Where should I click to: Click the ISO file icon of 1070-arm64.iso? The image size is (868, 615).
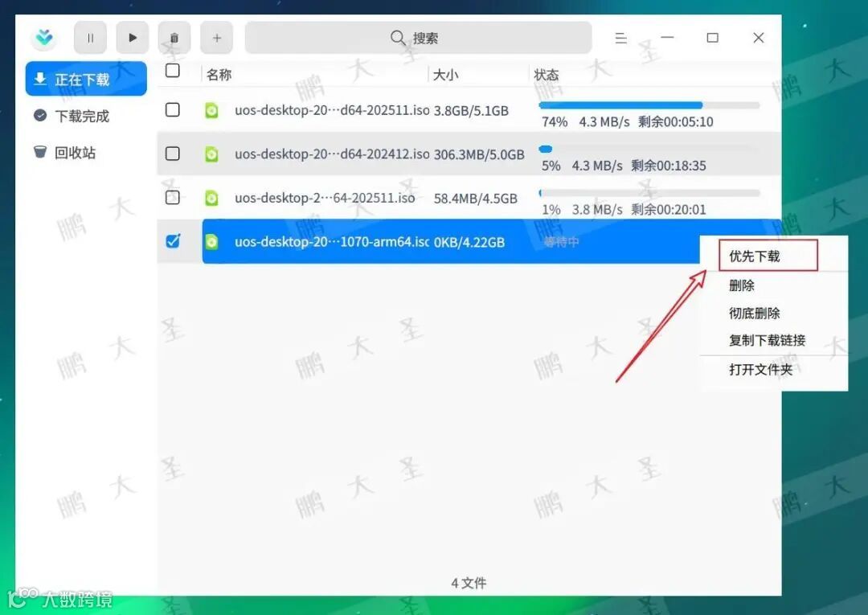click(211, 242)
